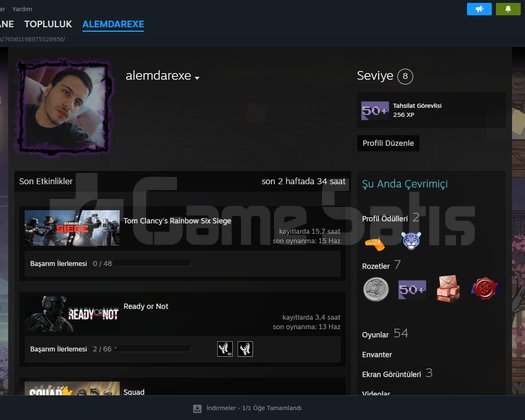The height and width of the screenshot is (420, 525).
Task: Click the level 8 circle badge
Action: (x=405, y=76)
